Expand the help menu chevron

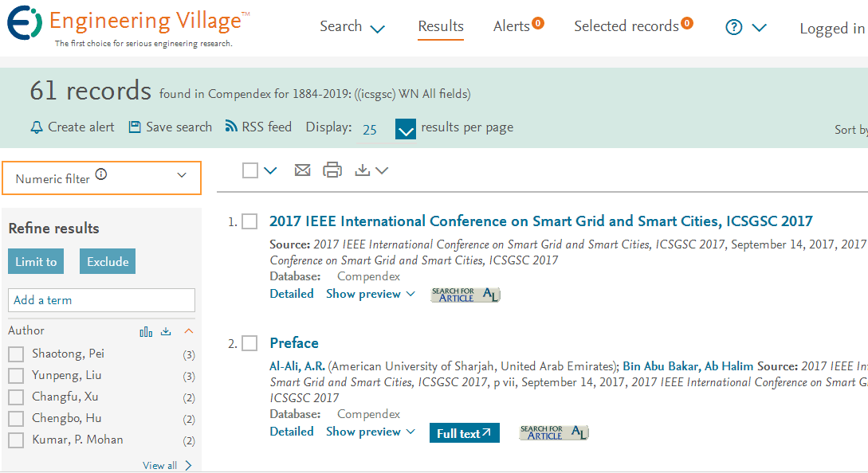click(759, 27)
